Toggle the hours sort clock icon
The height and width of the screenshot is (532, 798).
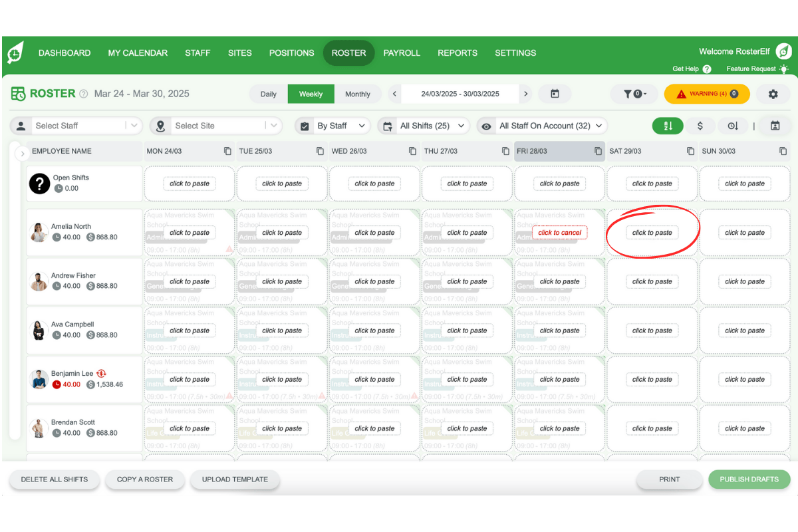pos(732,126)
